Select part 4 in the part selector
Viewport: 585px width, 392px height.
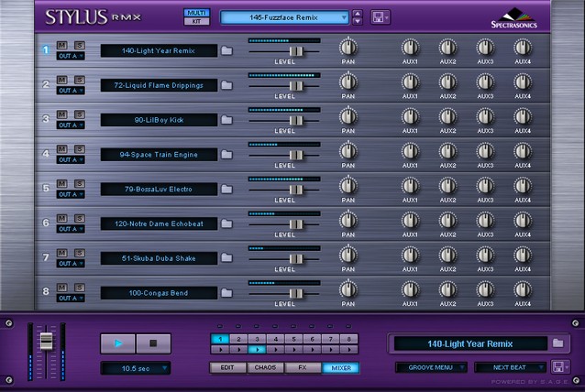pyautogui.click(x=276, y=339)
